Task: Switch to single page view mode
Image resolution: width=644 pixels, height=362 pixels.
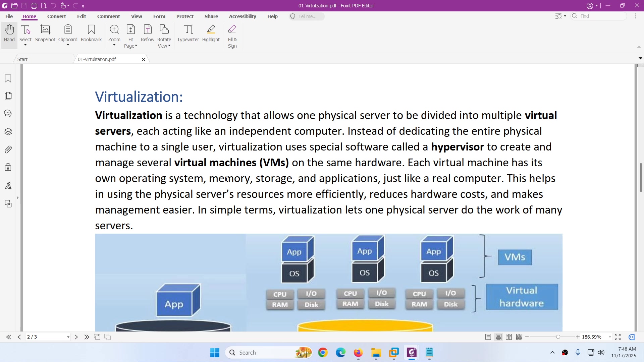Action: point(488,337)
